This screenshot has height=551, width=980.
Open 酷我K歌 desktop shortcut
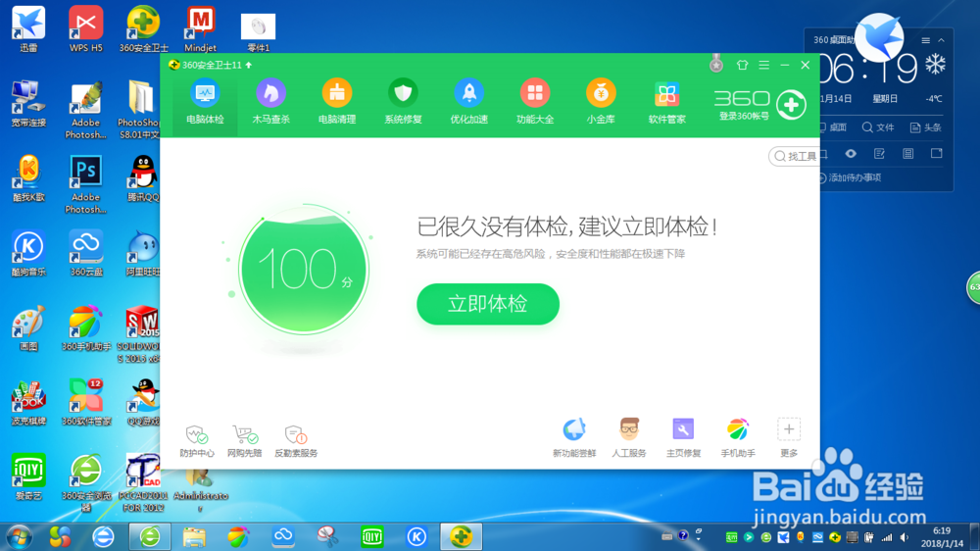(x=28, y=178)
